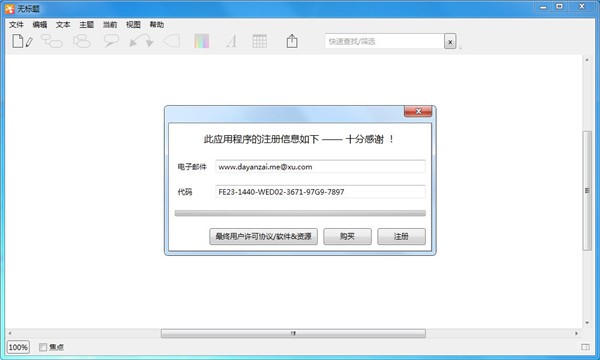Click the add sibling topics icon
The image size is (600, 360).
point(82,41)
